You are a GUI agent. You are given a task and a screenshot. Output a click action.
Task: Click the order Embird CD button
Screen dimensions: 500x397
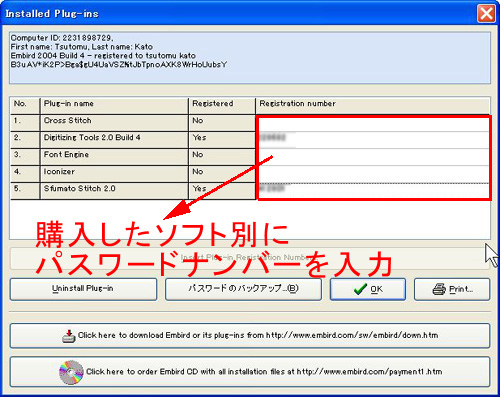click(250, 372)
